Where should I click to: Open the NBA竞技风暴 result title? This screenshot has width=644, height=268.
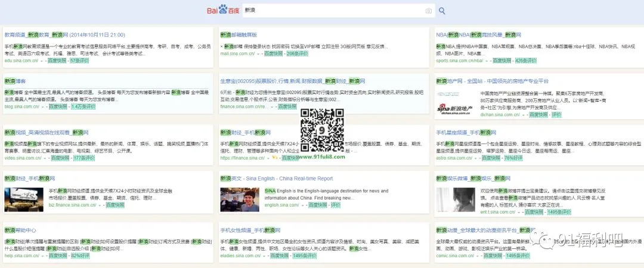coord(478,35)
